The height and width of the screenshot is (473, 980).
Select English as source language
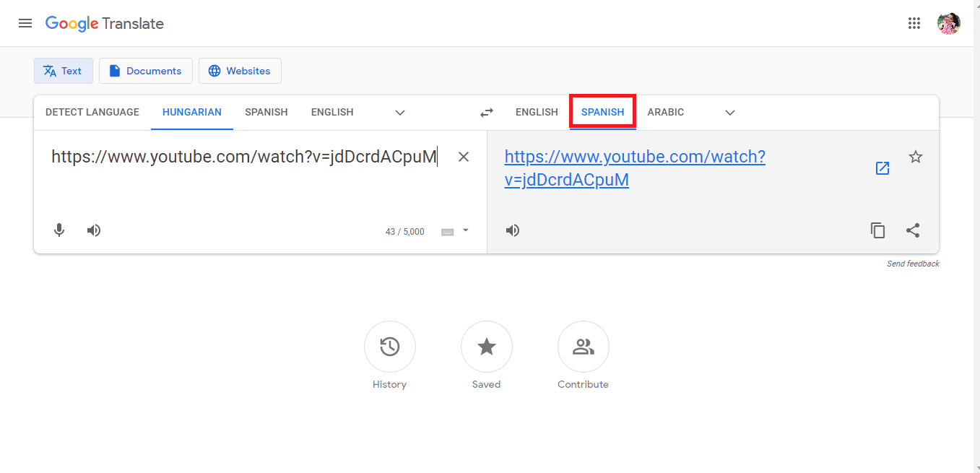[332, 113]
